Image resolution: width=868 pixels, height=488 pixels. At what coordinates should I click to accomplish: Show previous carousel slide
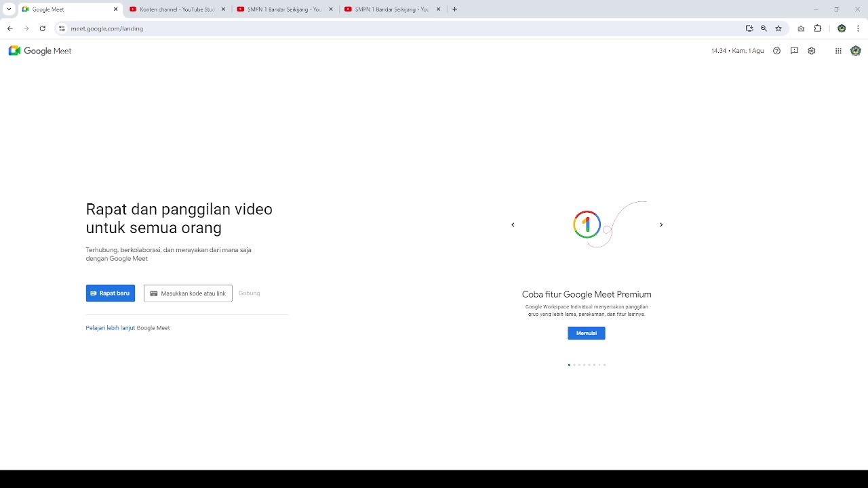[513, 224]
